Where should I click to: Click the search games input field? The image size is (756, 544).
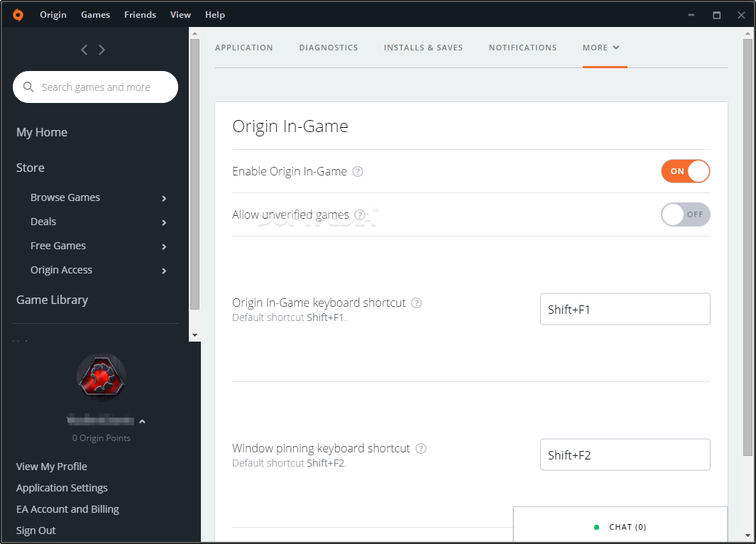95,87
